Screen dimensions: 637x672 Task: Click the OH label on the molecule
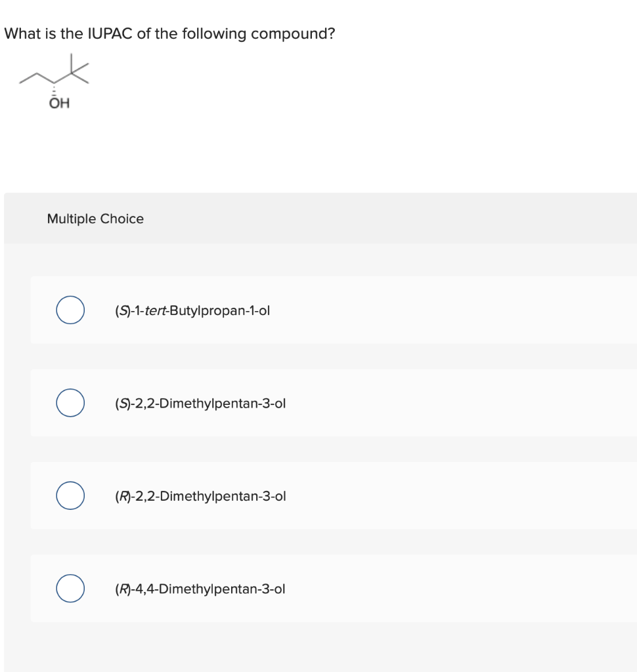pos(60,104)
